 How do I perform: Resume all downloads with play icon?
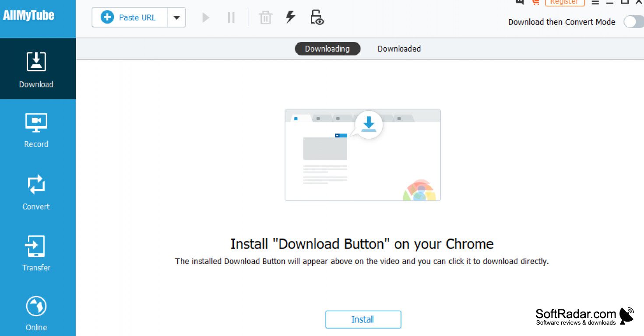pos(205,17)
